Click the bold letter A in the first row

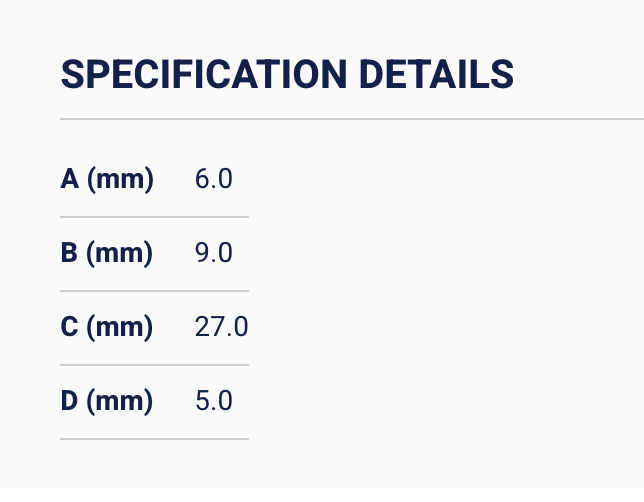(70, 180)
